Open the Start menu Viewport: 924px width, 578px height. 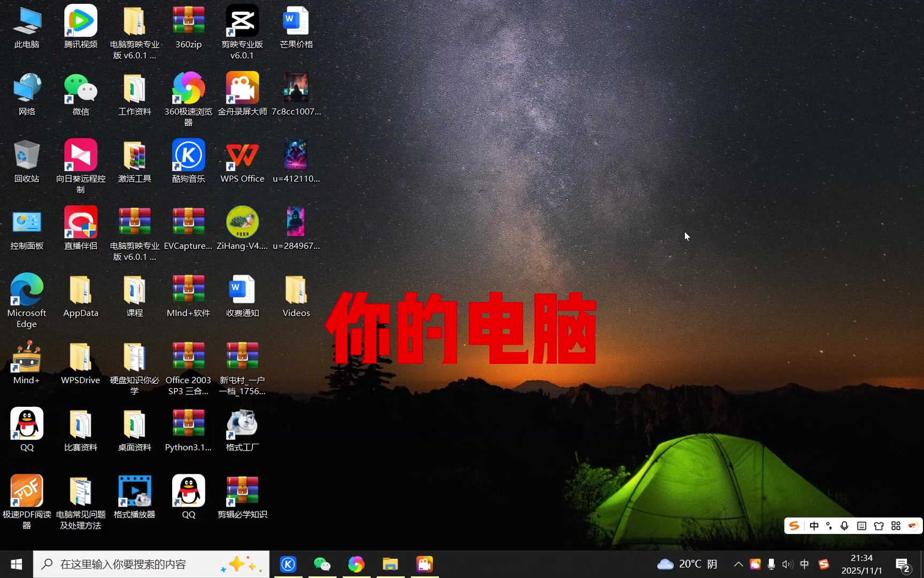(16, 564)
